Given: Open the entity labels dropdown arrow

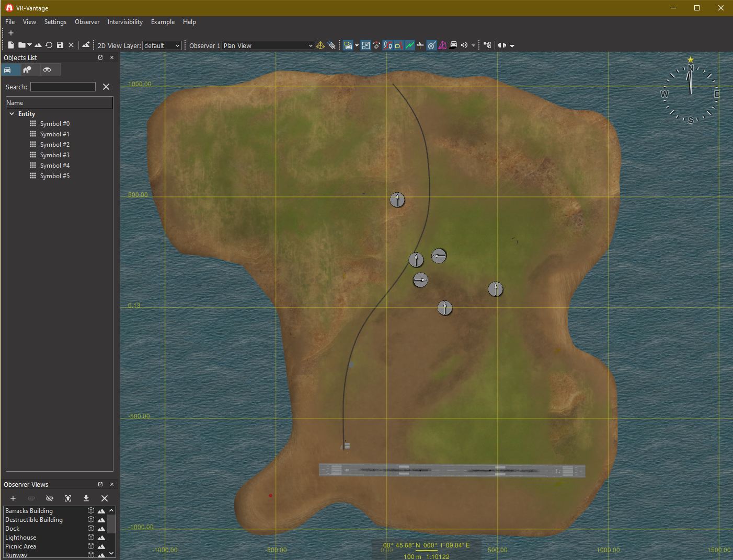Looking at the screenshot, I should (x=357, y=45).
